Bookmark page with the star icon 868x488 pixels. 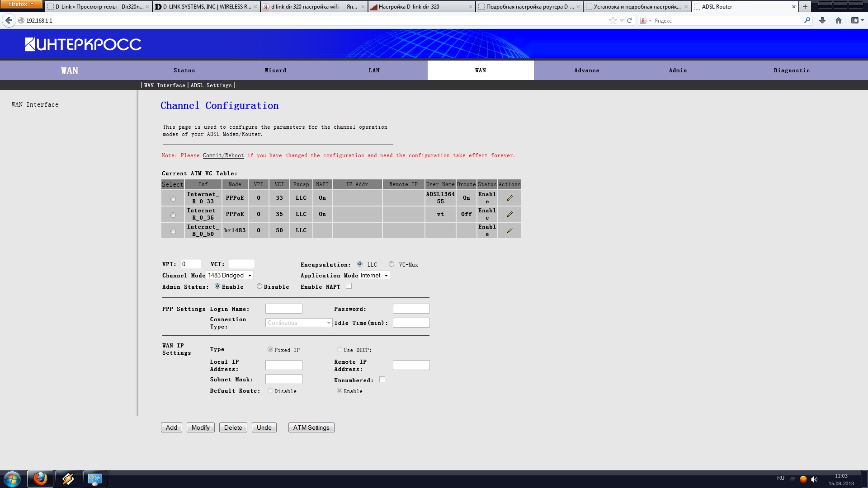[x=613, y=20]
